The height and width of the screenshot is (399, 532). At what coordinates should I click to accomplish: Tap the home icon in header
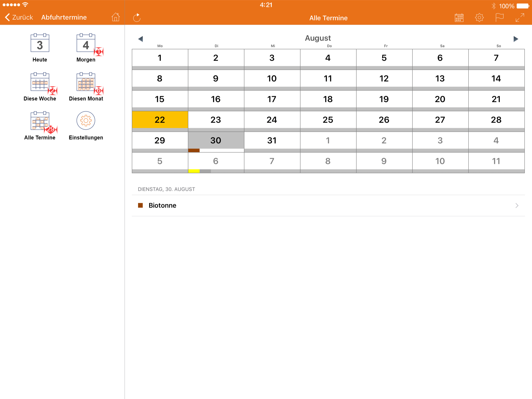tap(115, 17)
